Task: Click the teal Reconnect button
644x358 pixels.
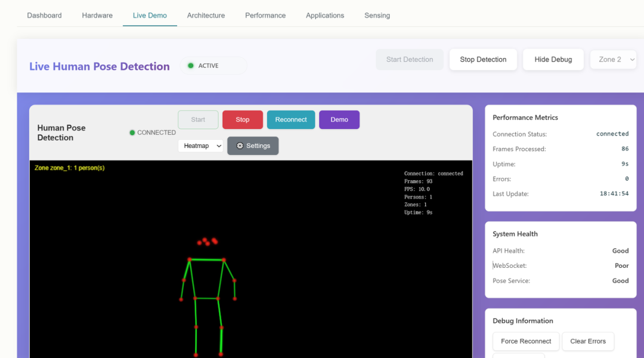Action: 291,119
